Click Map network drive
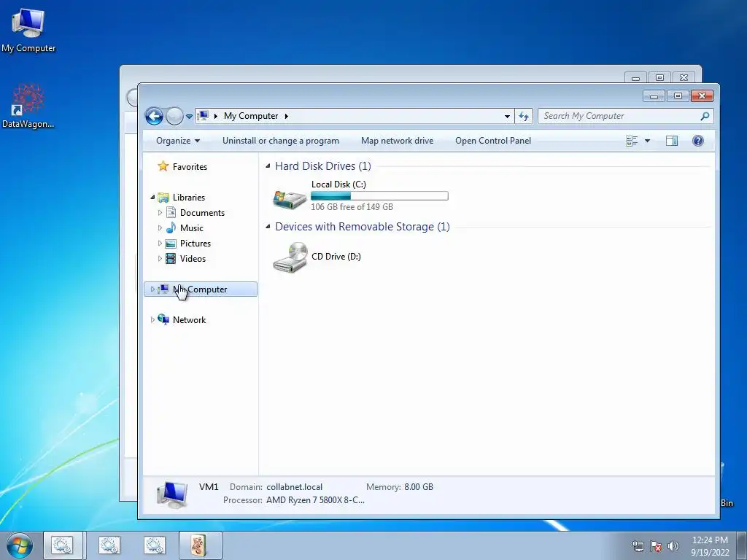 (x=398, y=141)
